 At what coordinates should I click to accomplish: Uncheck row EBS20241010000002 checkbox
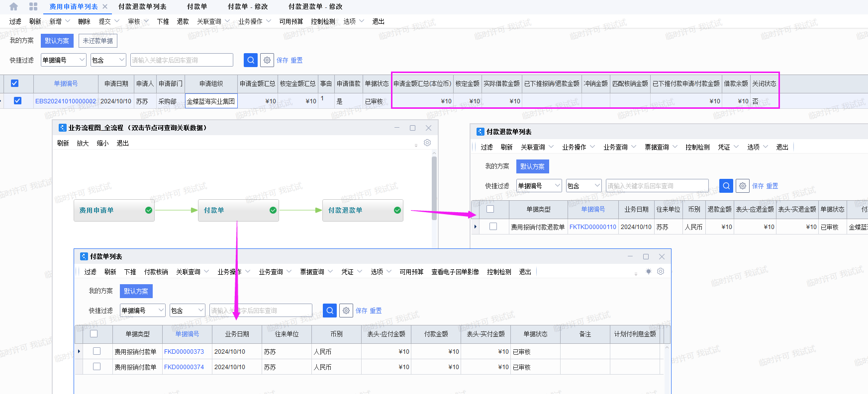(17, 101)
